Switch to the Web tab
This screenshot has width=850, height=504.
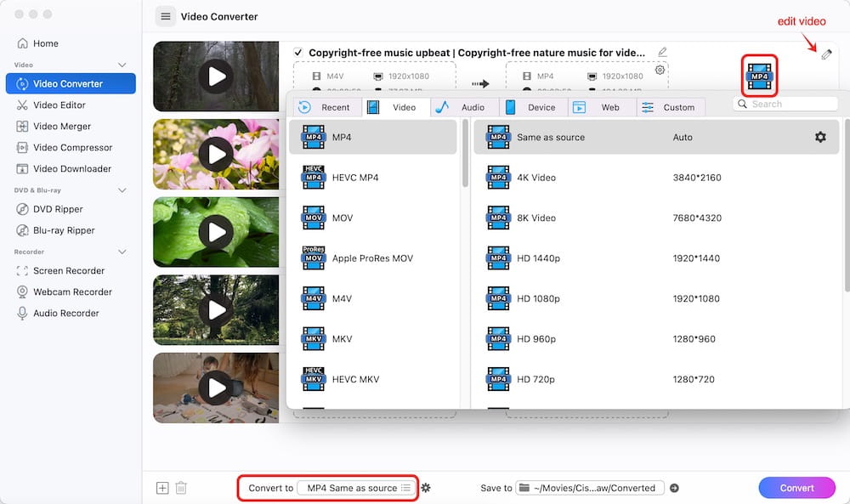click(x=602, y=107)
